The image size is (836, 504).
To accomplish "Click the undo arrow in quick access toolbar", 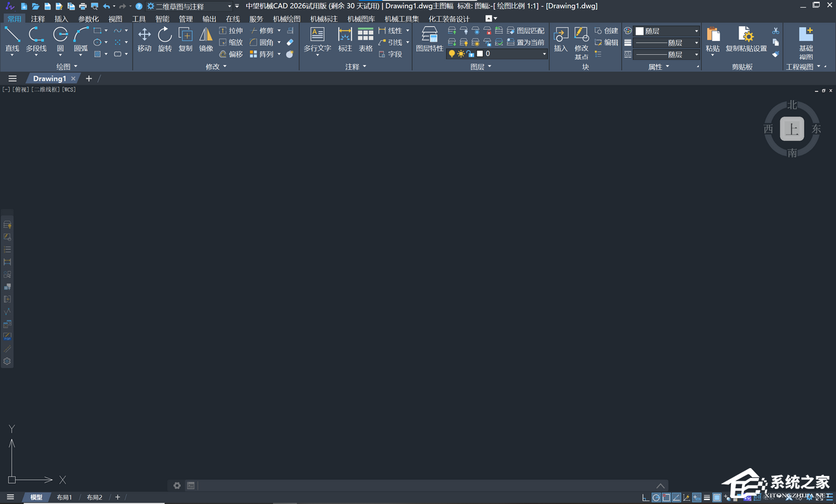I will pyautogui.click(x=106, y=6).
